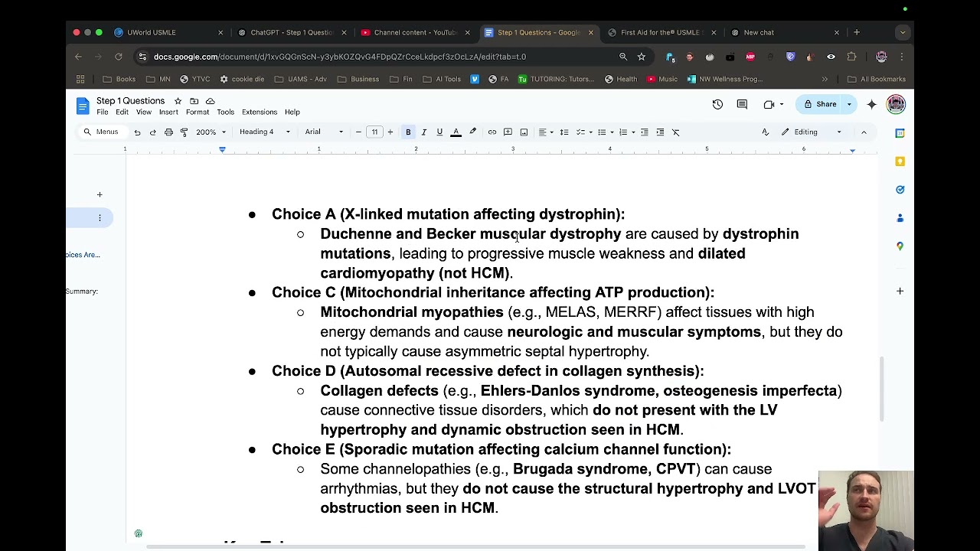Open the Gemini sparkle icon
The image size is (980, 551).
pyautogui.click(x=871, y=104)
